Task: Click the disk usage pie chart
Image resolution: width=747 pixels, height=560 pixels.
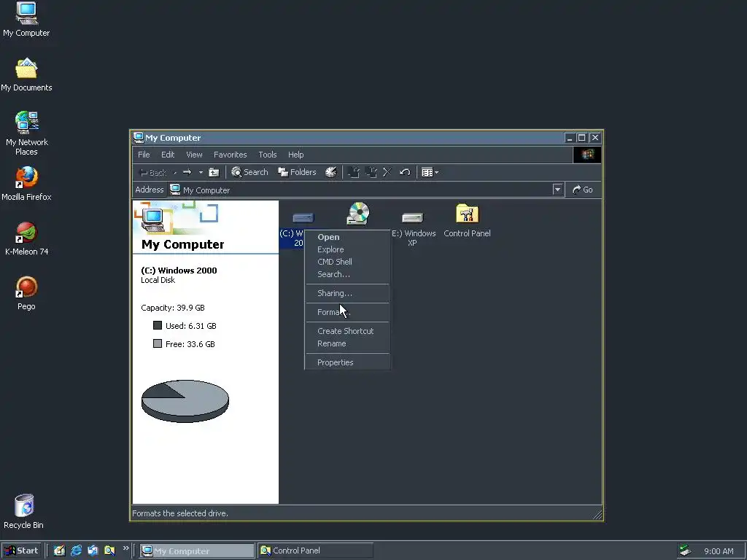Action: click(x=185, y=401)
